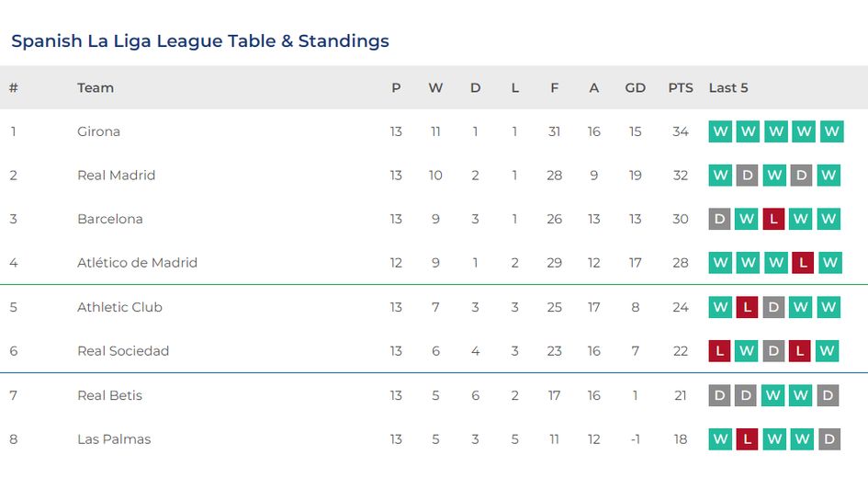Click Las Palmas' grey D result badge
The height and width of the screenshot is (489, 868).
coord(829,439)
